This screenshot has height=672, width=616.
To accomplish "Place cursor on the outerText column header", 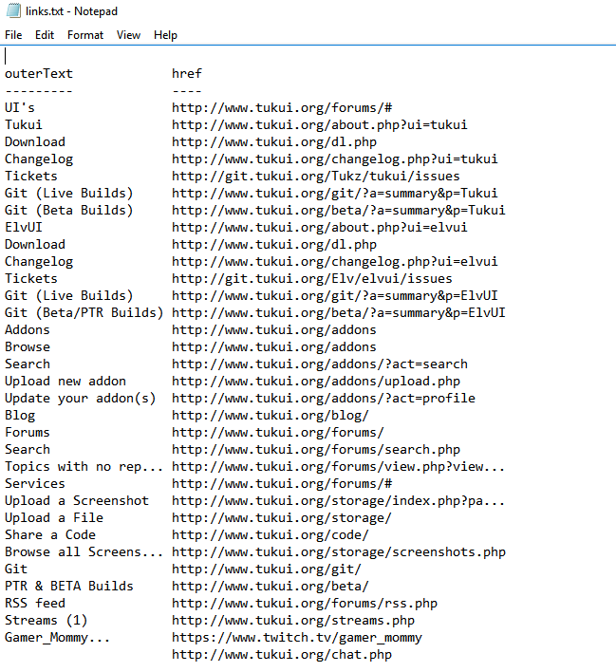I will (x=39, y=74).
